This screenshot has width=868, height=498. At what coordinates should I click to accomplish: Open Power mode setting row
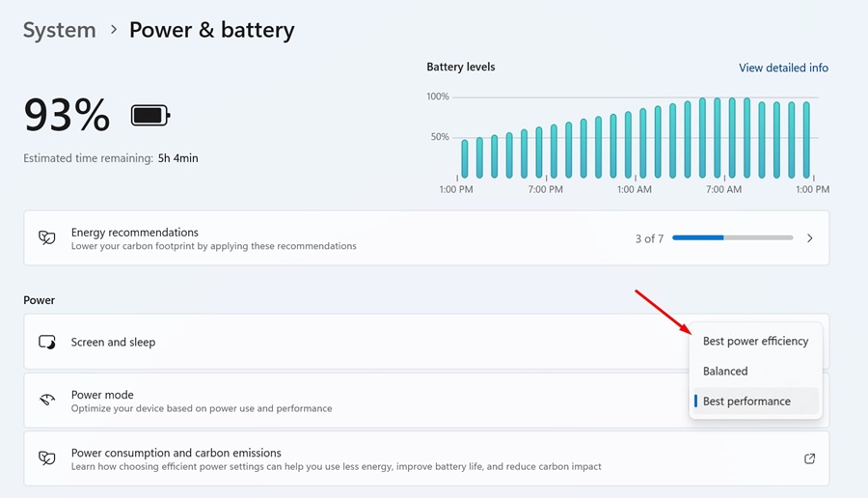coord(289,401)
